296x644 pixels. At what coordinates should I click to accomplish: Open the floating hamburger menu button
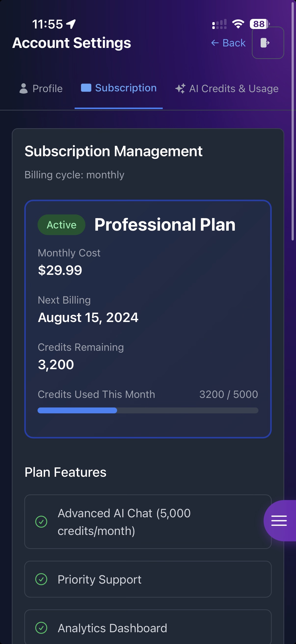(x=279, y=520)
